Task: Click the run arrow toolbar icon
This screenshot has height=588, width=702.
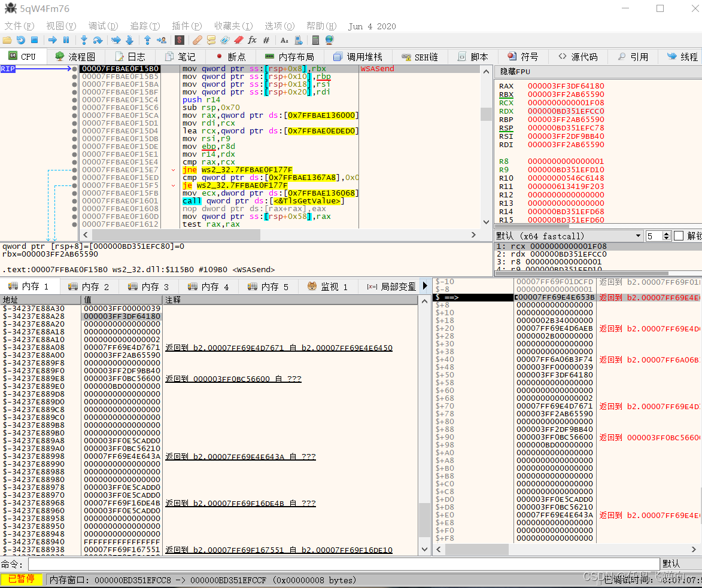Action: 53,40
